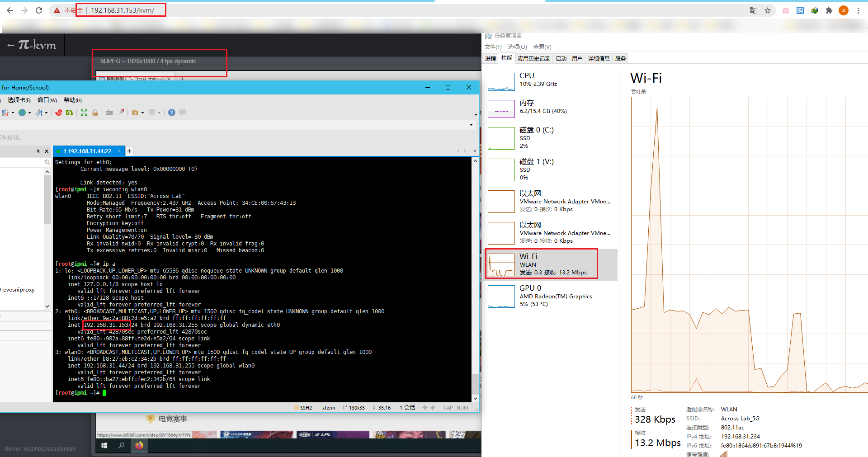
Task: Click the session lock icon in Xshell
Action: click(x=95, y=113)
